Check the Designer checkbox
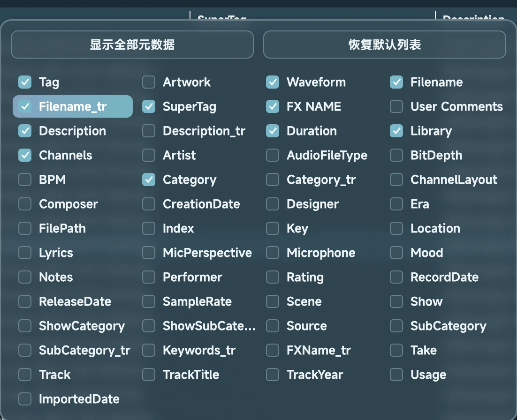517x420 pixels. (x=273, y=204)
